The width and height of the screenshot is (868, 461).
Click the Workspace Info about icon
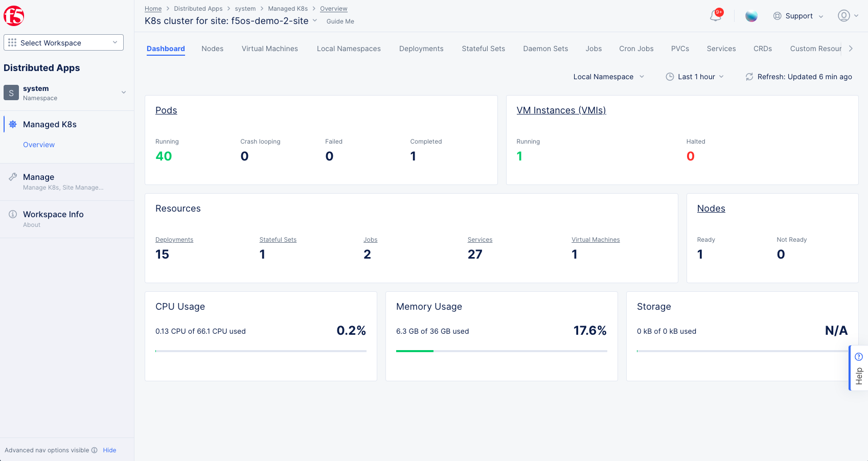click(11, 214)
